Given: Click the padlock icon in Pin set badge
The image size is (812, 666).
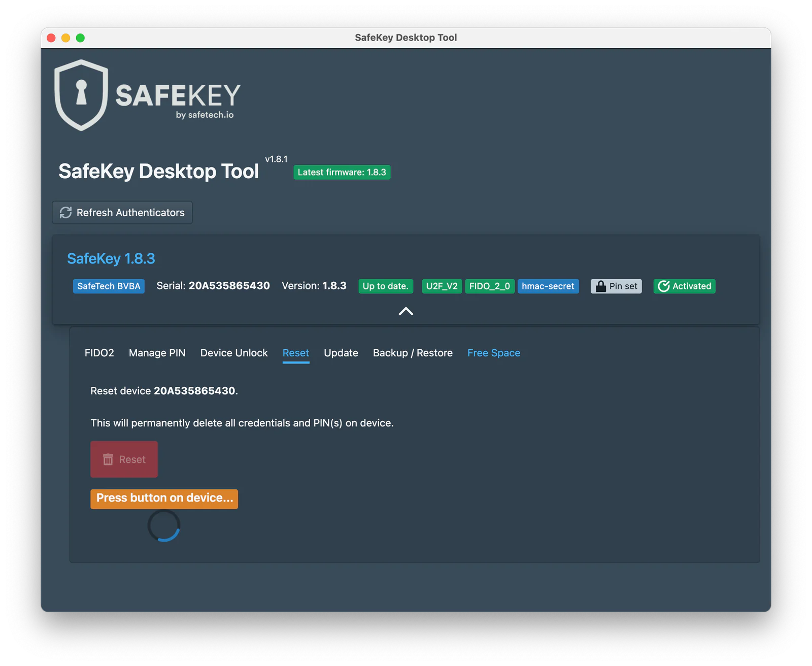Looking at the screenshot, I should click(601, 286).
